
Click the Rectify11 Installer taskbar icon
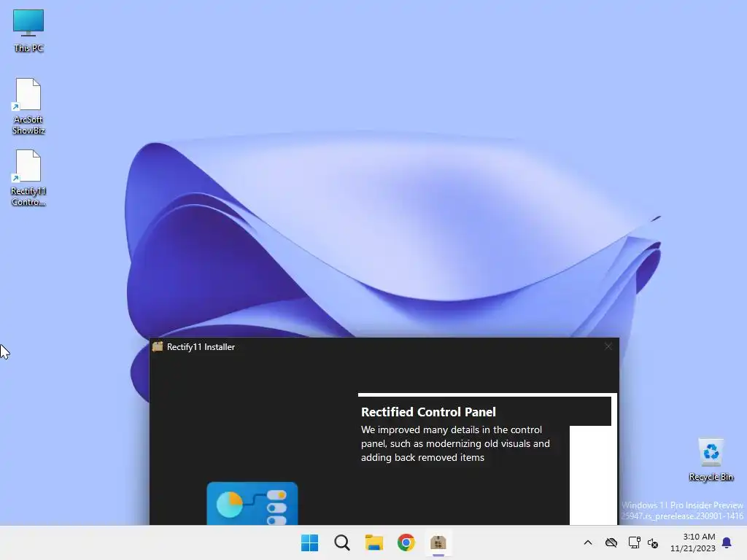pyautogui.click(x=438, y=542)
